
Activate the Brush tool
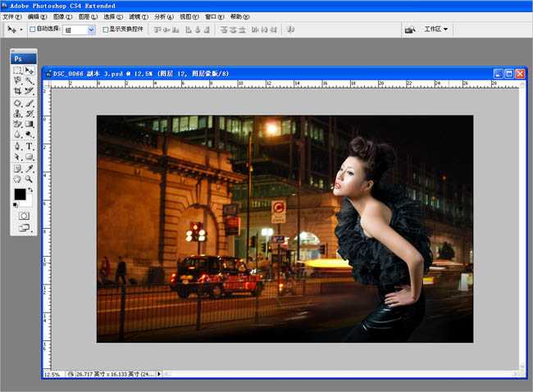click(30, 103)
